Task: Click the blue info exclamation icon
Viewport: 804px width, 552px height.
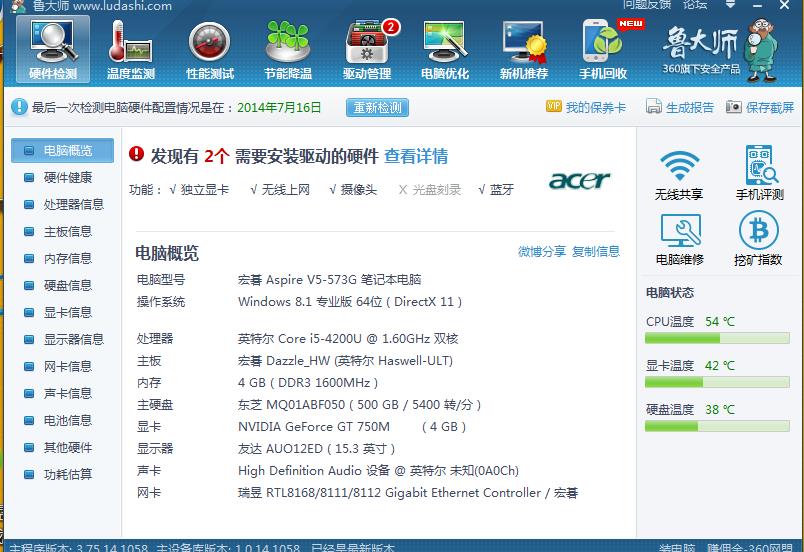Action: (x=19, y=107)
